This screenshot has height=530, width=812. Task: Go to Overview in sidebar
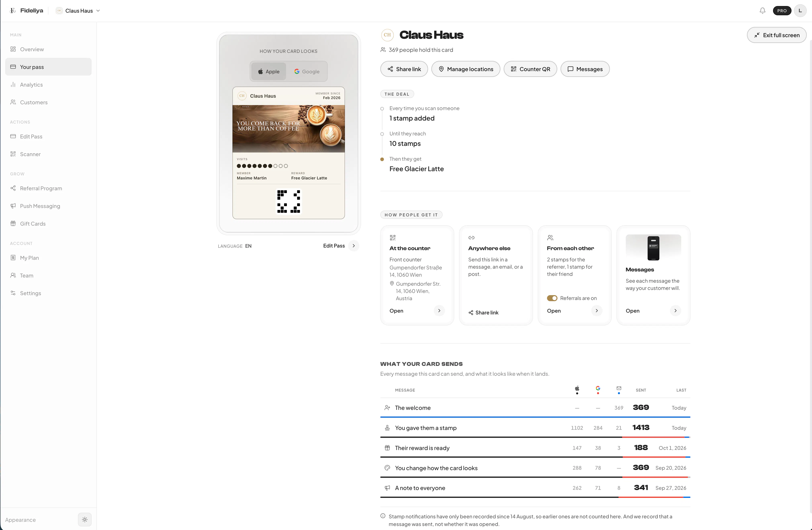click(48, 49)
